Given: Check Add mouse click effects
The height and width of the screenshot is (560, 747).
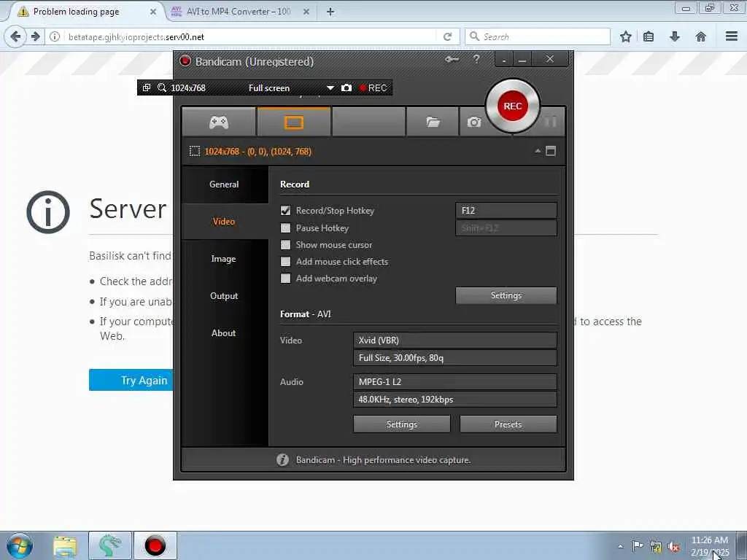Looking at the screenshot, I should 285,262.
